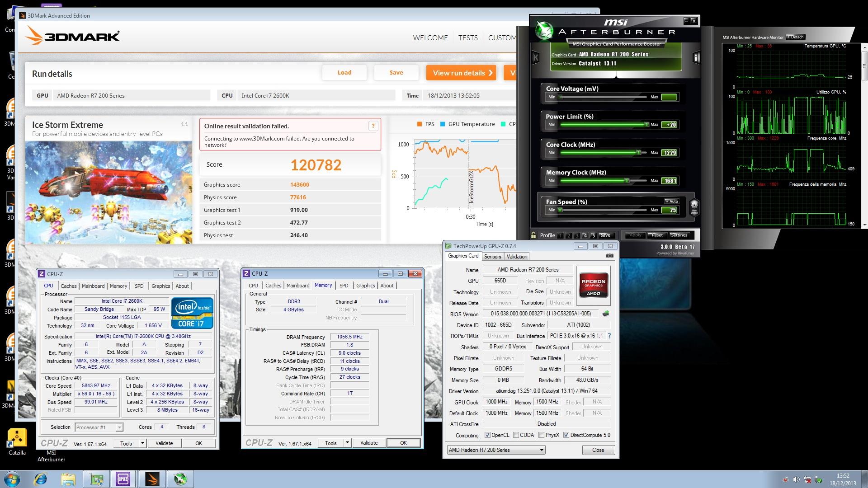The width and height of the screenshot is (868, 488).
Task: Click Close in GPU-Z
Action: coord(598,450)
